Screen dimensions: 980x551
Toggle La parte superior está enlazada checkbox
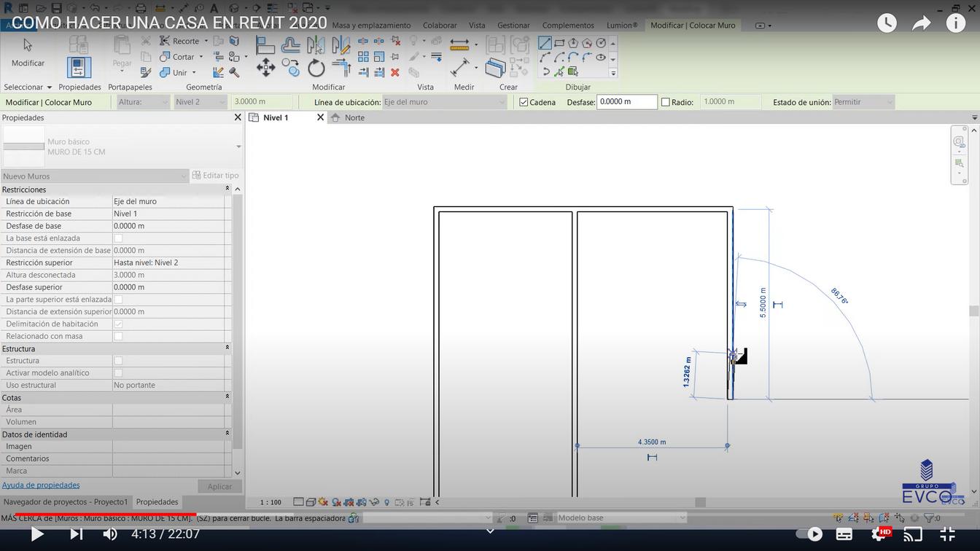[x=118, y=300]
